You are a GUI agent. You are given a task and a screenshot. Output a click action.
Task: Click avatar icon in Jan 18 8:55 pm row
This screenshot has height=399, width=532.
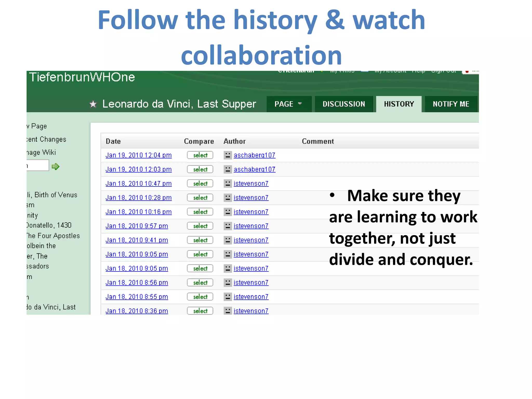(x=228, y=297)
